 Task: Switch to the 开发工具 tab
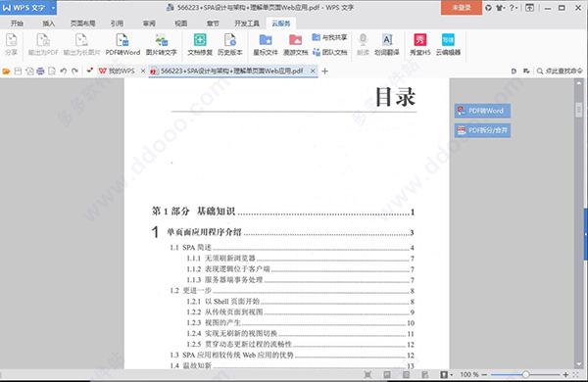click(x=247, y=24)
